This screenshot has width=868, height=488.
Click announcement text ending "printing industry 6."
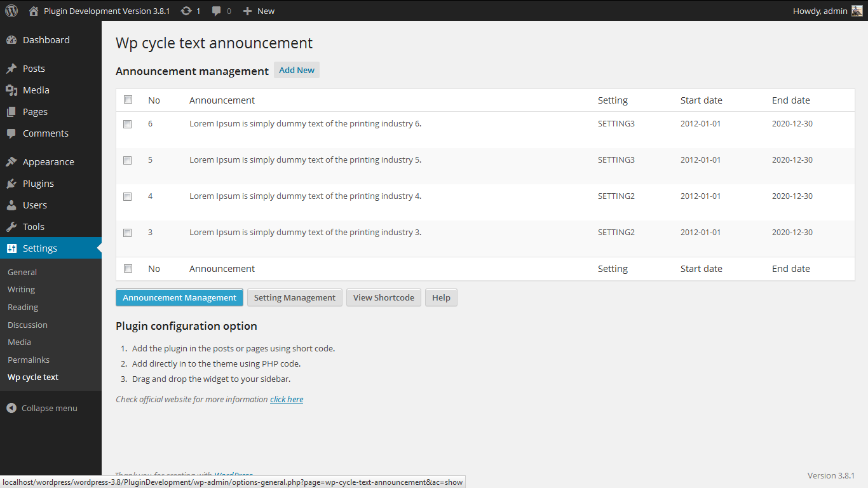(x=306, y=124)
